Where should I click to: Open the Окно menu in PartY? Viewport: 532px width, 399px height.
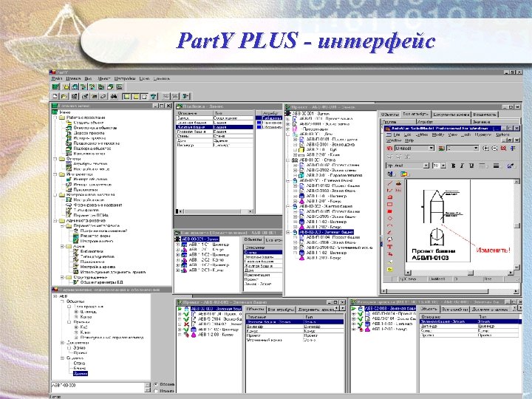pyautogui.click(x=144, y=78)
